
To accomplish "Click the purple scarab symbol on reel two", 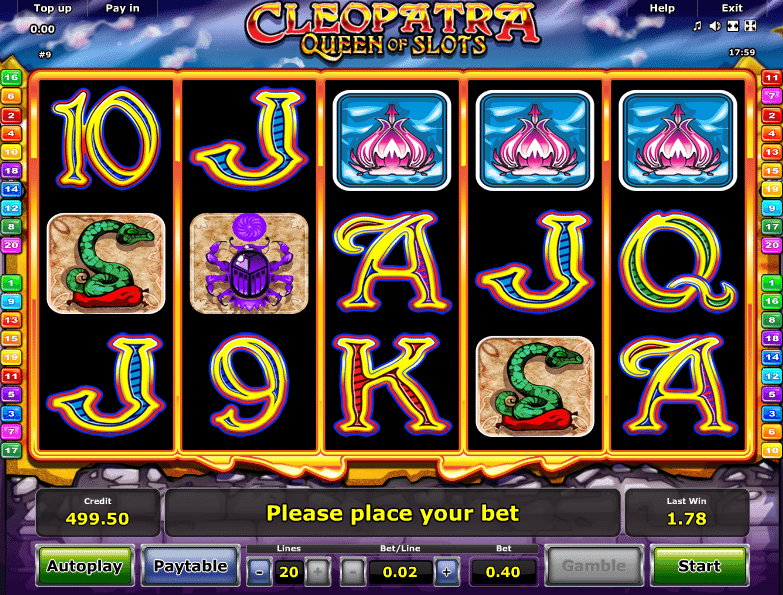I will [x=249, y=263].
